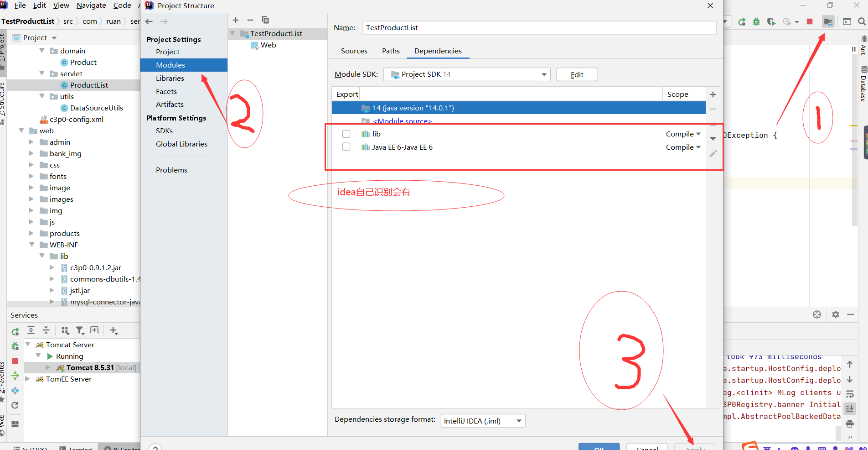868x450 pixels.
Task: Toggle export checkbox for lib
Action: (x=346, y=134)
